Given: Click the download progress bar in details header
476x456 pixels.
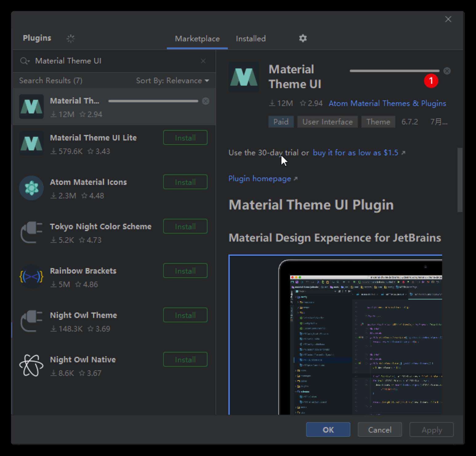Looking at the screenshot, I should 394,71.
